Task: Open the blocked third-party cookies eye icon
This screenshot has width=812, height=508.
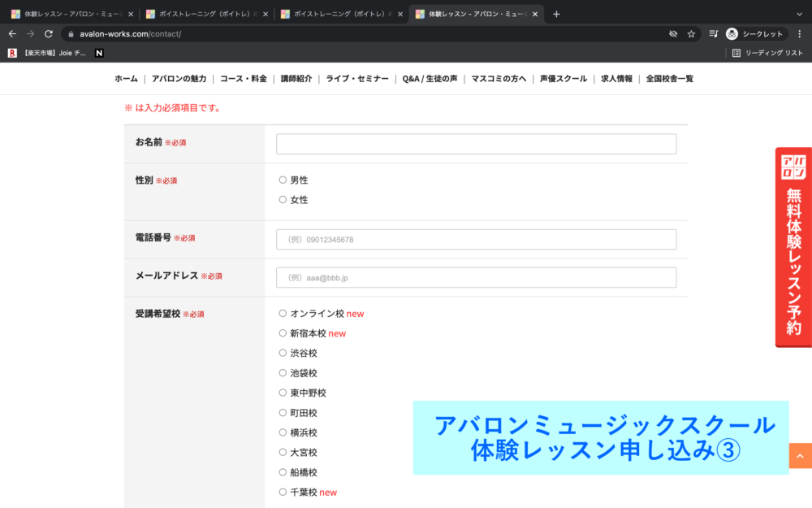Action: (x=673, y=33)
